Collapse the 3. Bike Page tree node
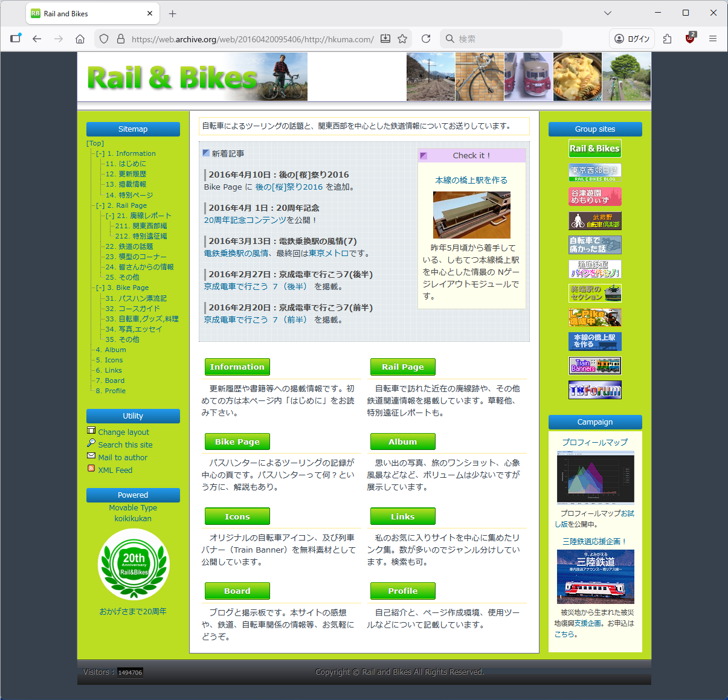Image resolution: width=728 pixels, height=700 pixels. click(x=100, y=288)
